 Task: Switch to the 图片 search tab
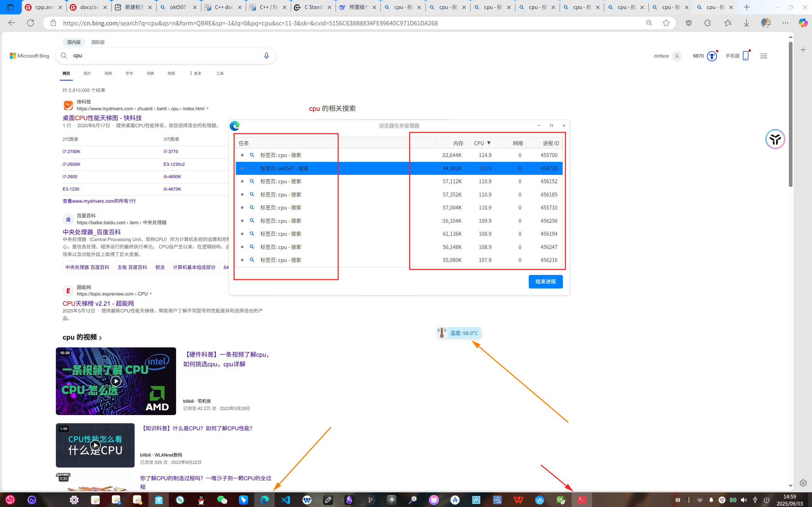click(87, 73)
